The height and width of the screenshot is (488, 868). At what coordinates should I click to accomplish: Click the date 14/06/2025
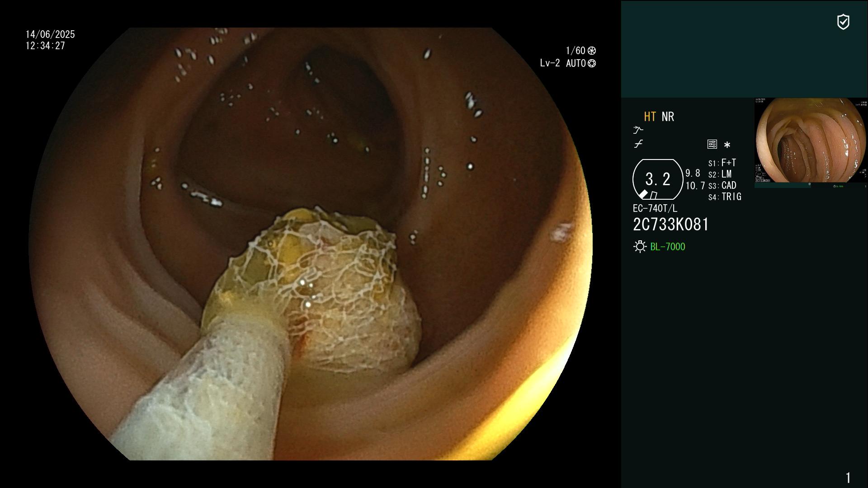[50, 34]
